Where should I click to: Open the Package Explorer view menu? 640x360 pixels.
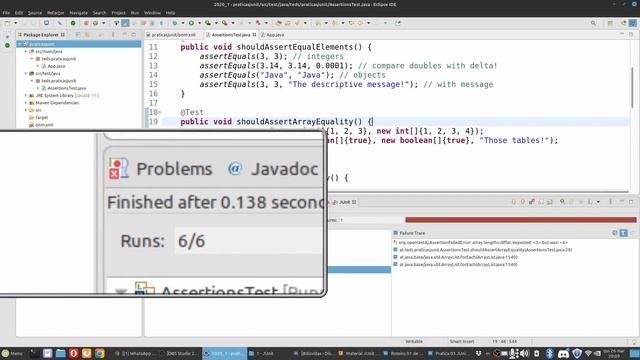113,35
